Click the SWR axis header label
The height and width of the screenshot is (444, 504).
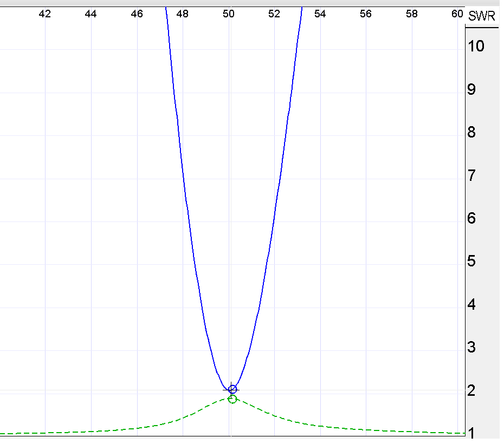(481, 16)
